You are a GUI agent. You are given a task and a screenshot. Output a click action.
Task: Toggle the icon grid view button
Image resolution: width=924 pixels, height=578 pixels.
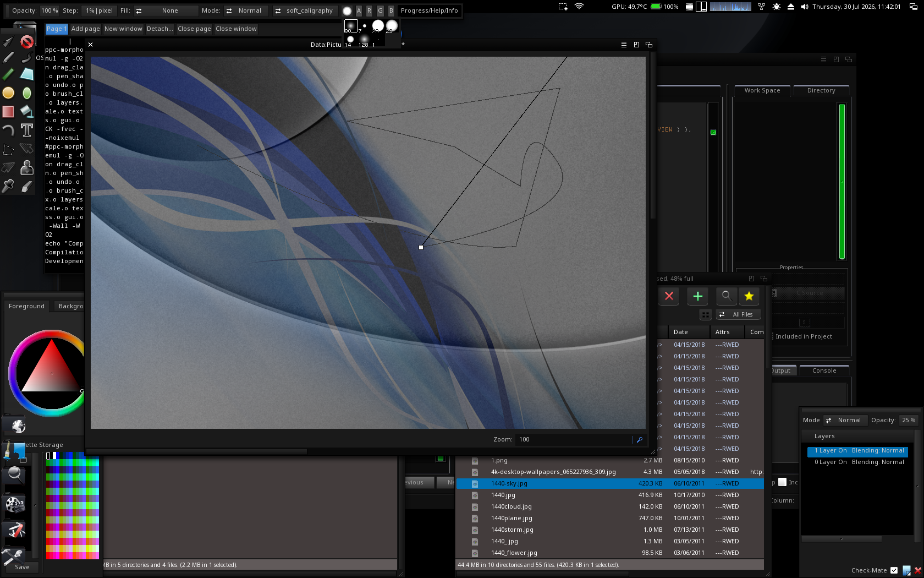(x=706, y=315)
